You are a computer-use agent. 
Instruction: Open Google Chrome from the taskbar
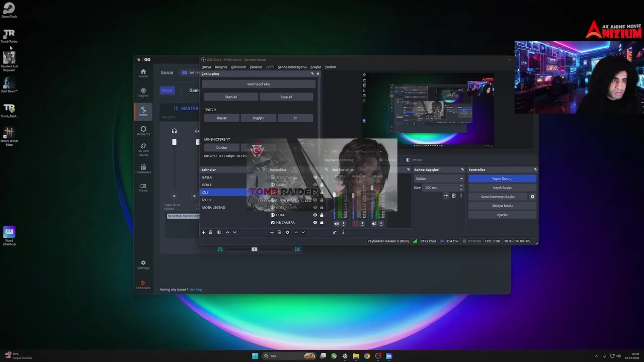pyautogui.click(x=367, y=356)
